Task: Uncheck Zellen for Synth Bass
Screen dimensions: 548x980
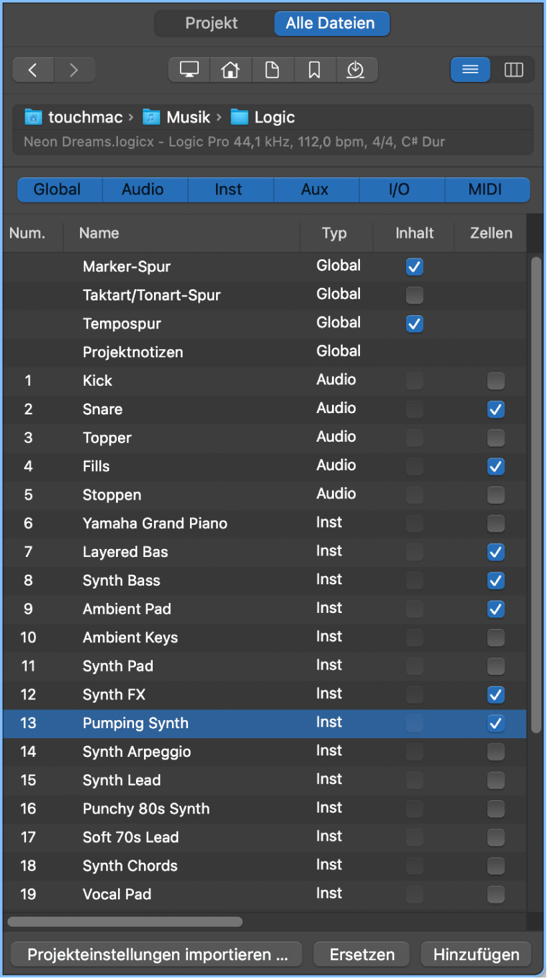Action: [495, 581]
